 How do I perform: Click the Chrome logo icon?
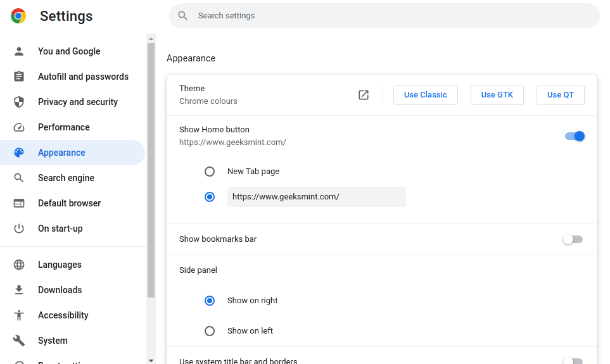click(18, 16)
